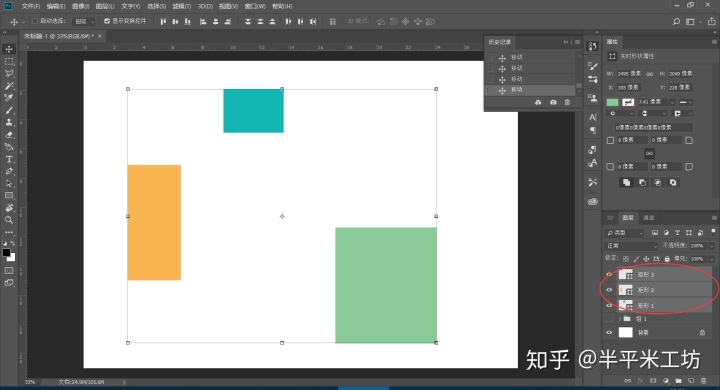
Task: Select the 矩形 3 layer name
Action: click(646, 275)
